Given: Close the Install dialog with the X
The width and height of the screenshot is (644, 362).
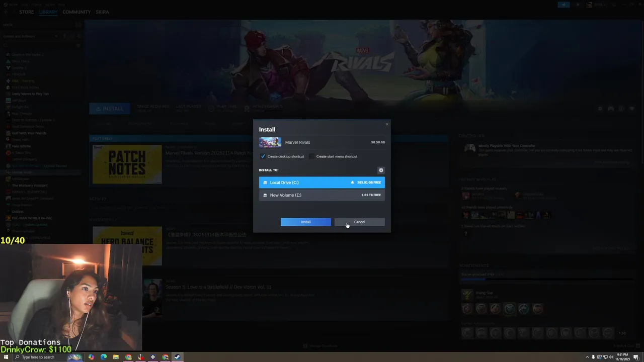Looking at the screenshot, I should click(387, 124).
